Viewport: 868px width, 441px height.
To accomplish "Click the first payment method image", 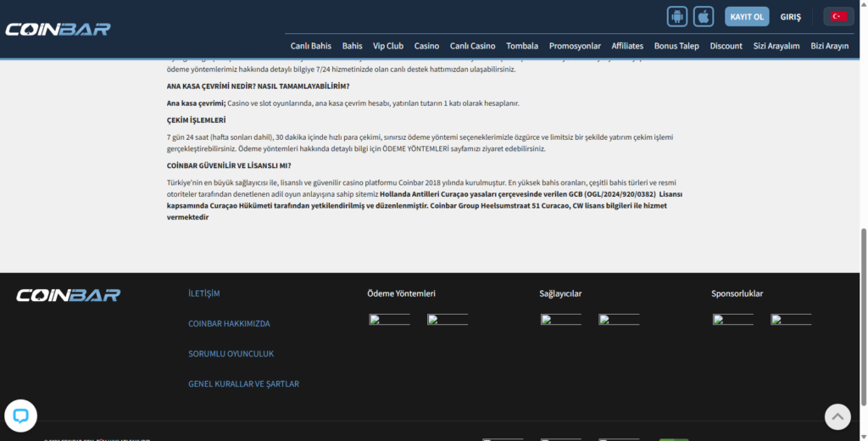I will [x=389, y=320].
